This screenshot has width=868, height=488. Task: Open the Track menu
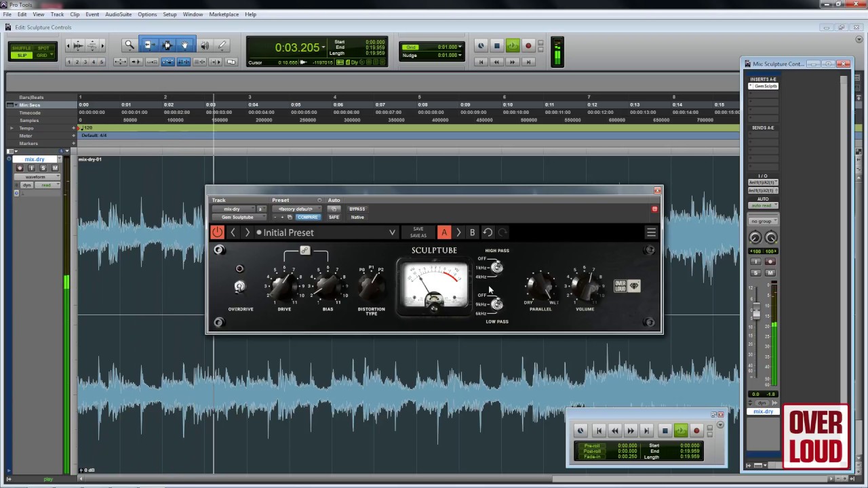coord(57,14)
